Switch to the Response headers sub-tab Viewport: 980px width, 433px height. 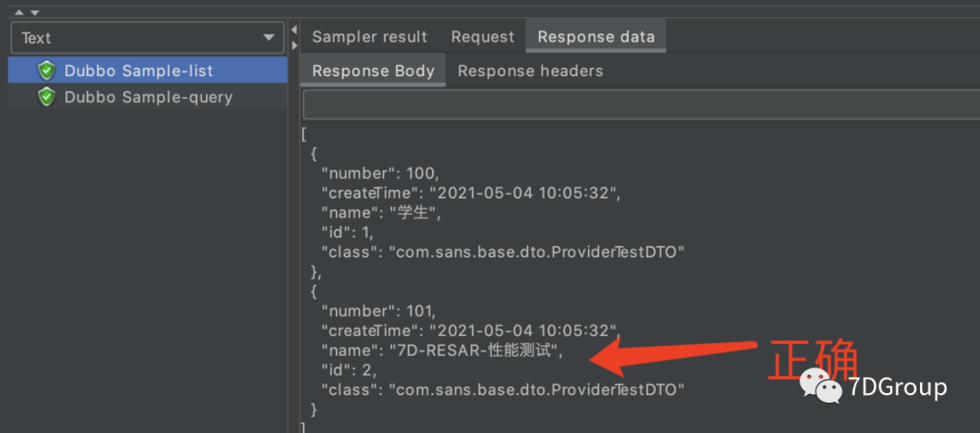[530, 71]
